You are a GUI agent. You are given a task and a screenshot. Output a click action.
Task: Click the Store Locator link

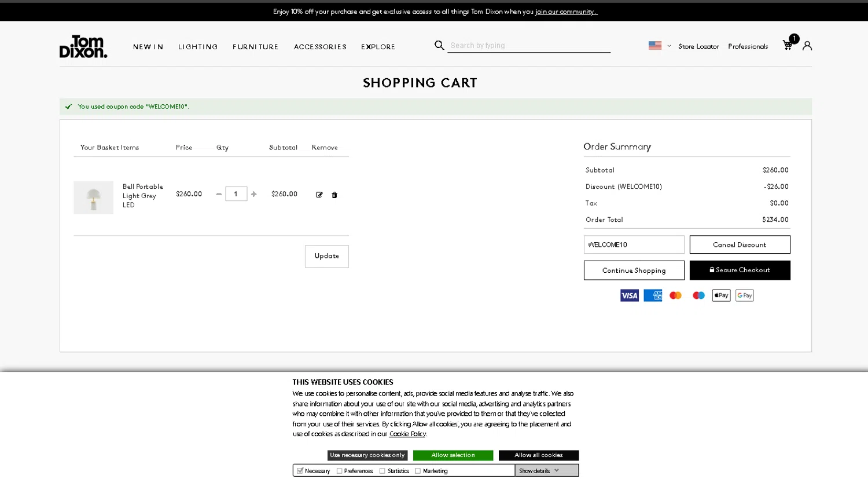pos(698,46)
